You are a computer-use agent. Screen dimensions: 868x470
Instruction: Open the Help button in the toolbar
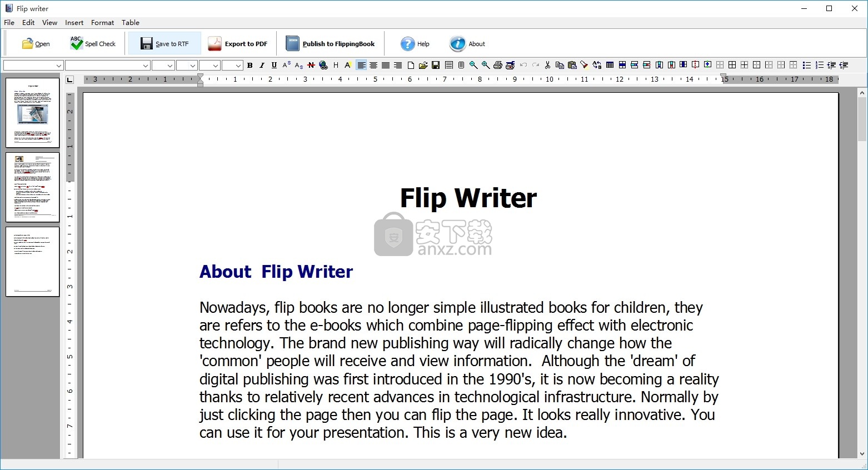point(415,44)
